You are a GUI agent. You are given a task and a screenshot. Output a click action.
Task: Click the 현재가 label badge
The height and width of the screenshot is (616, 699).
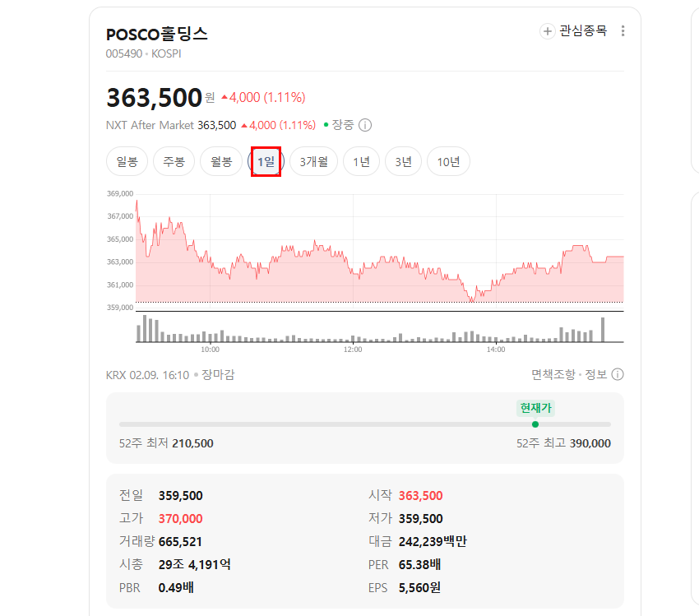click(x=535, y=408)
